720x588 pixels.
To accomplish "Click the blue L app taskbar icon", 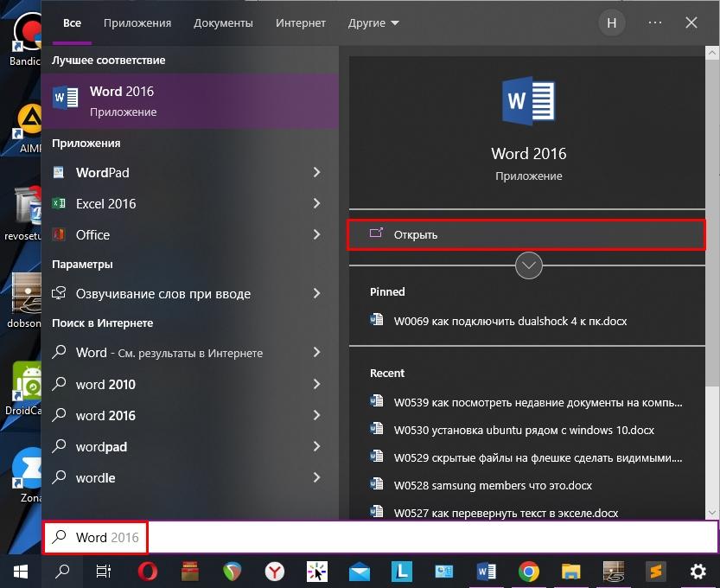I will [401, 572].
